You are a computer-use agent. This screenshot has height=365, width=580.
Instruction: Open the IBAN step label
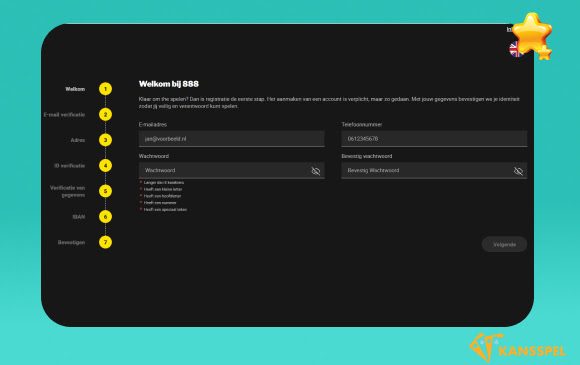point(79,217)
